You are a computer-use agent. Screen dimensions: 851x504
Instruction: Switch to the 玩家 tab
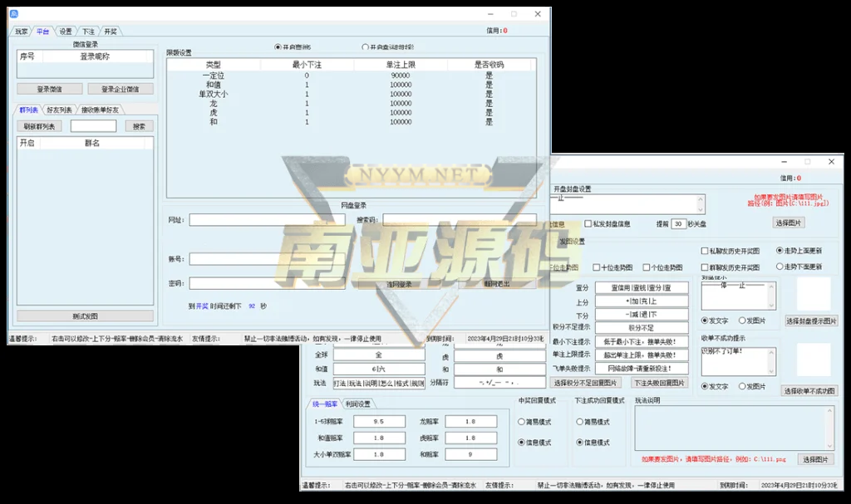coord(22,32)
